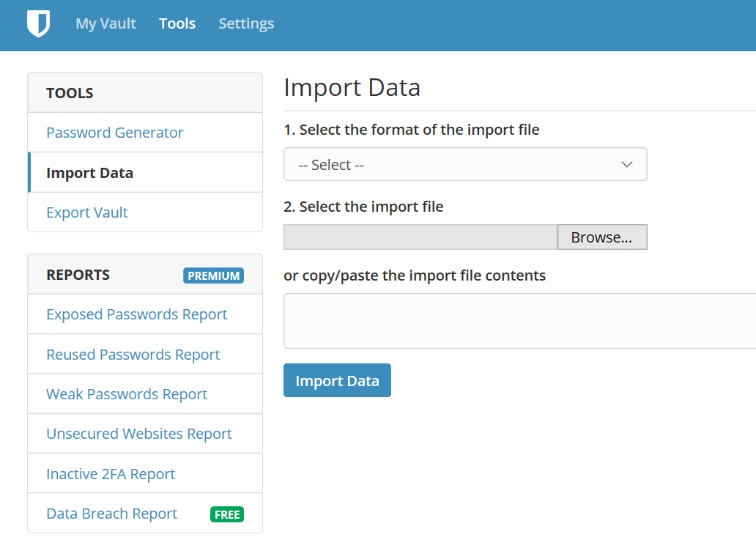Viewport: 756px width, 548px height.
Task: Expand the import file format dropdown
Action: point(464,165)
